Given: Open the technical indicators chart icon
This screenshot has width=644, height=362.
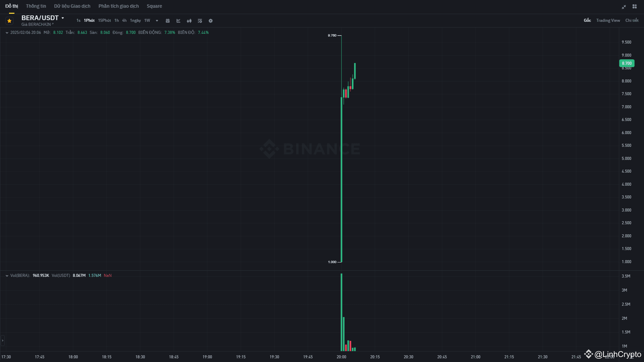Looking at the screenshot, I should 178,21.
